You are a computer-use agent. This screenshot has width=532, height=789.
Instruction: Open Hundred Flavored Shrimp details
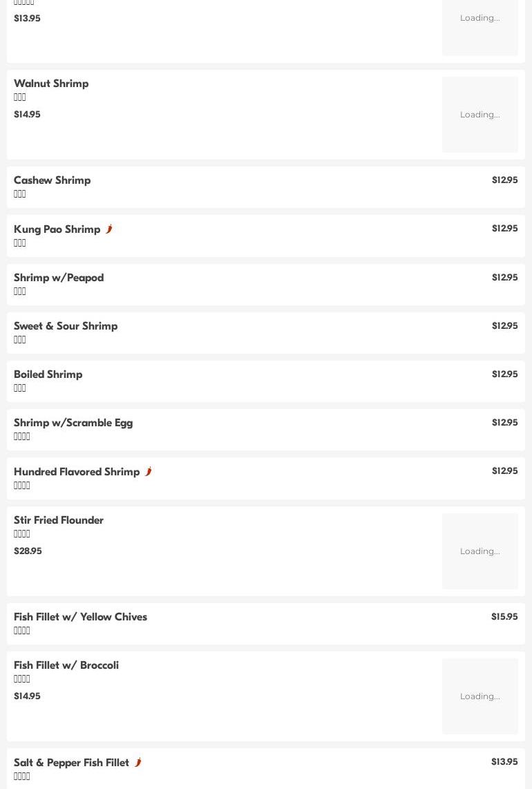tap(77, 472)
